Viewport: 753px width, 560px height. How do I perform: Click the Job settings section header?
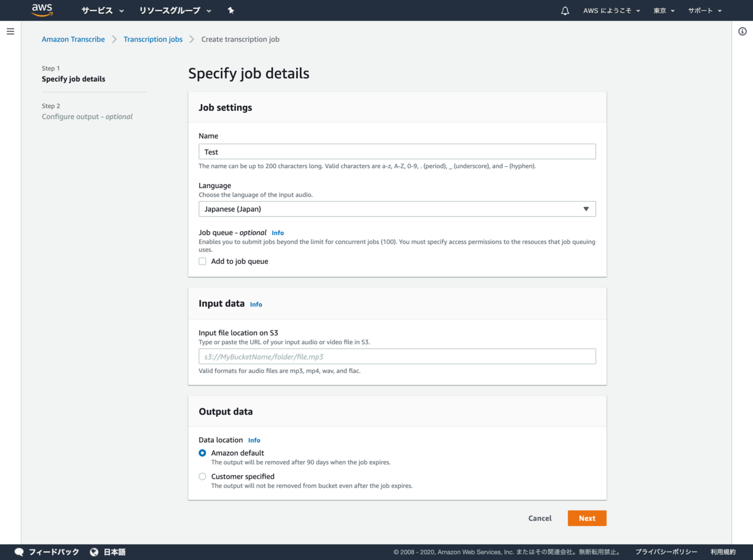tap(225, 107)
